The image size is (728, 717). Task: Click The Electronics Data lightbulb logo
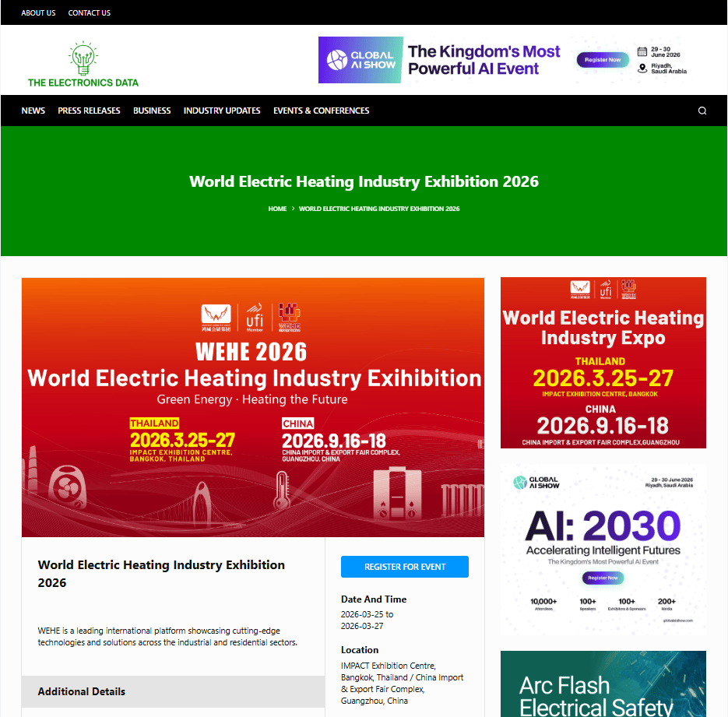coord(83,64)
